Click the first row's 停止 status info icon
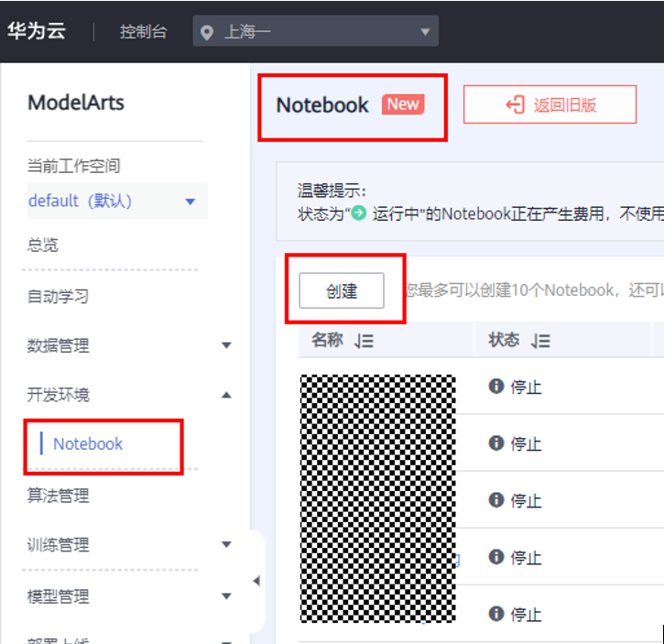Image resolution: width=664 pixels, height=644 pixels. (496, 386)
